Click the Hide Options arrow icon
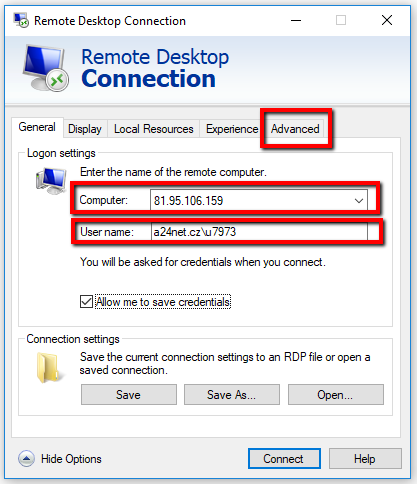417x484 pixels. (x=26, y=459)
